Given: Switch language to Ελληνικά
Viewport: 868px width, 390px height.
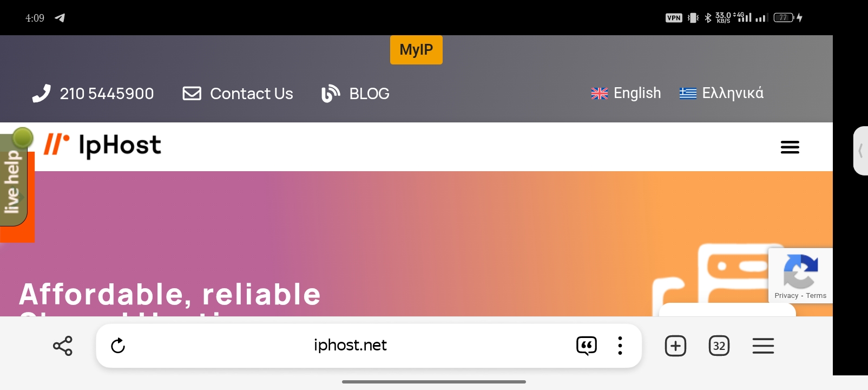Looking at the screenshot, I should click(x=721, y=93).
